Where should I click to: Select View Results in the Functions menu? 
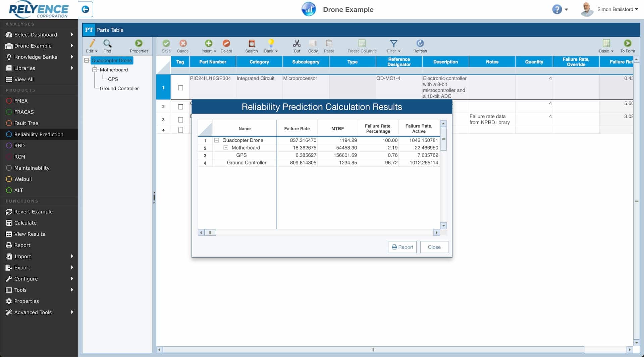30,234
